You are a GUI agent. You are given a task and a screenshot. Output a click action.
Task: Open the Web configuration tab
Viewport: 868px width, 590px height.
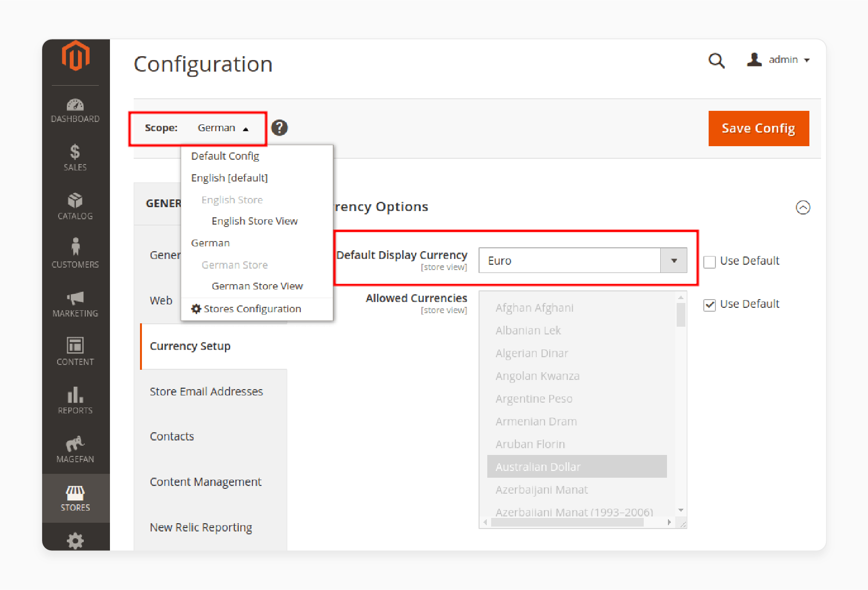click(x=161, y=301)
